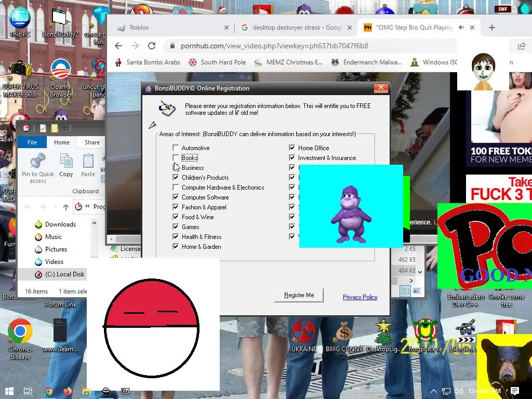Click the Paste button in Explorer ribbon

[x=88, y=165]
